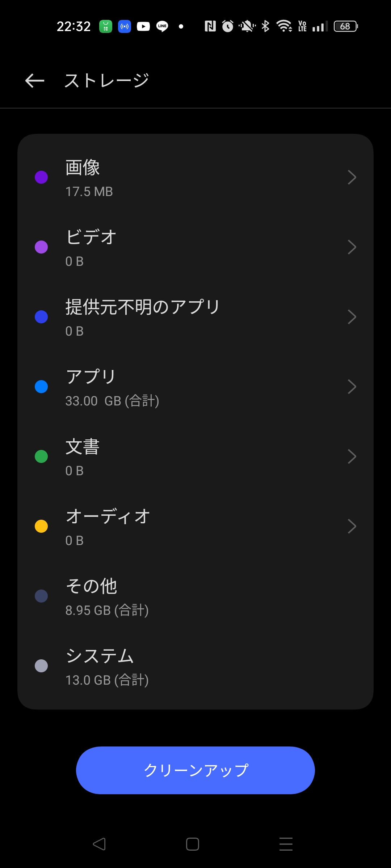
Task: Open recent apps via navigation menu
Action: [x=286, y=844]
